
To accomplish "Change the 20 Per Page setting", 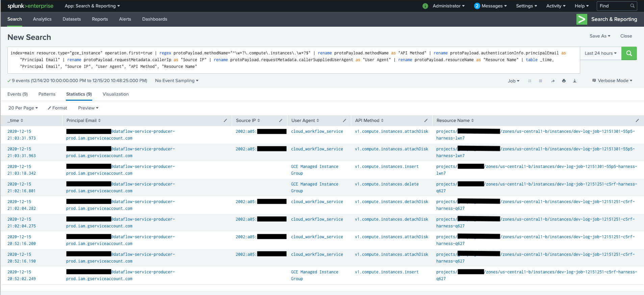I will click(x=23, y=108).
